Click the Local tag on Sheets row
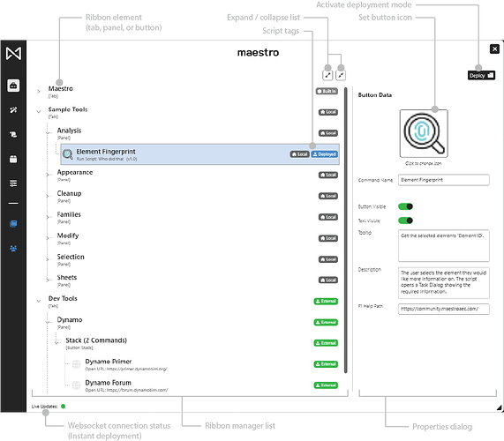Viewport: 504px width, 441px height. tap(328, 280)
